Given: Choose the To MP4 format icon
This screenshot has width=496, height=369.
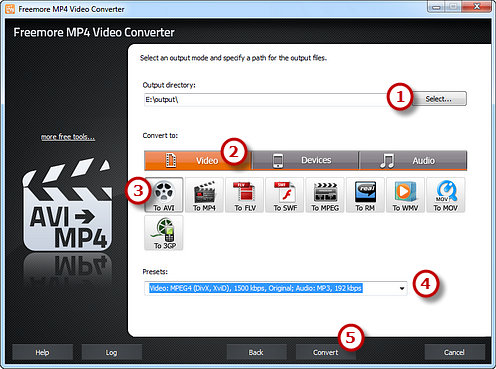Looking at the screenshot, I should point(204,195).
